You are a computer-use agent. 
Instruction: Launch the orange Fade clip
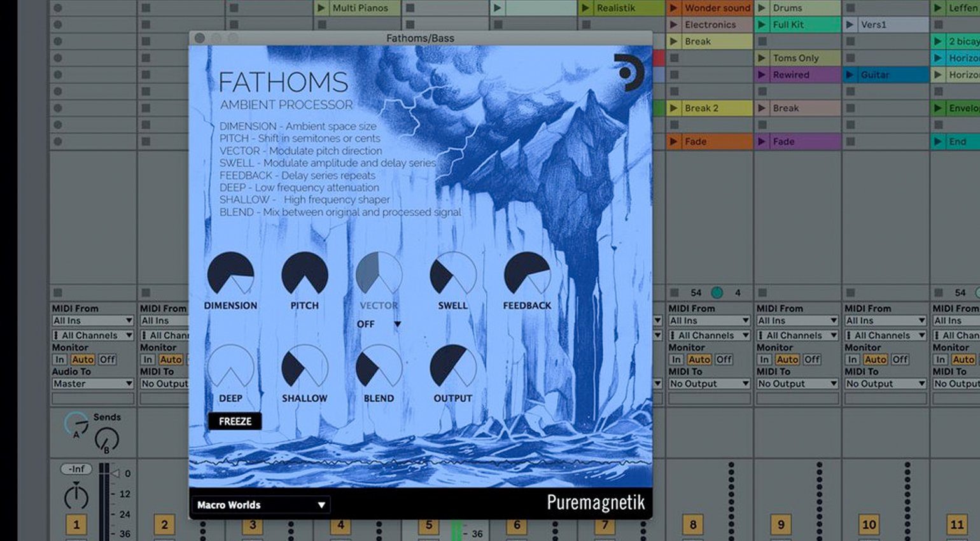[673, 141]
